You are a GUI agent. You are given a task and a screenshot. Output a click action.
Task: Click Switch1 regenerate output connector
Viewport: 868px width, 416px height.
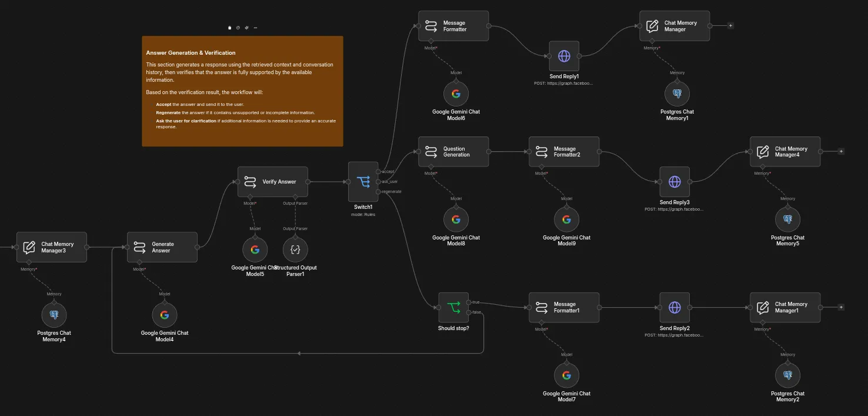click(x=378, y=192)
